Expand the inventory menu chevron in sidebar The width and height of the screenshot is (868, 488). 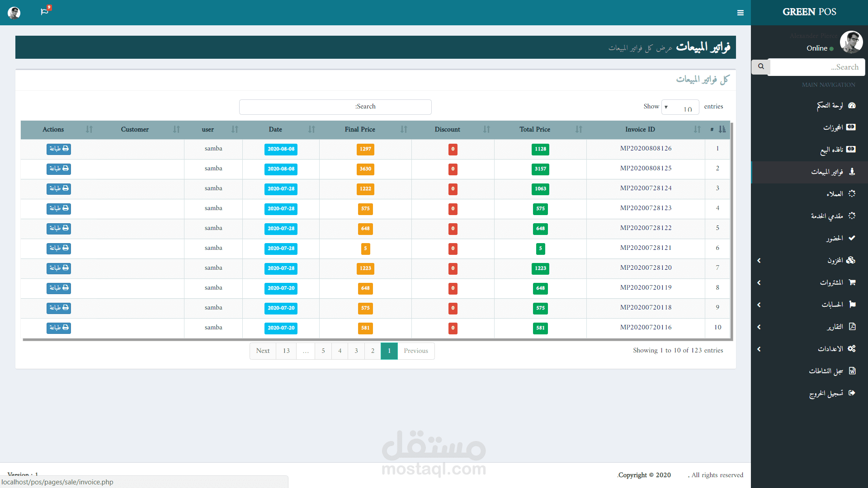[759, 261]
